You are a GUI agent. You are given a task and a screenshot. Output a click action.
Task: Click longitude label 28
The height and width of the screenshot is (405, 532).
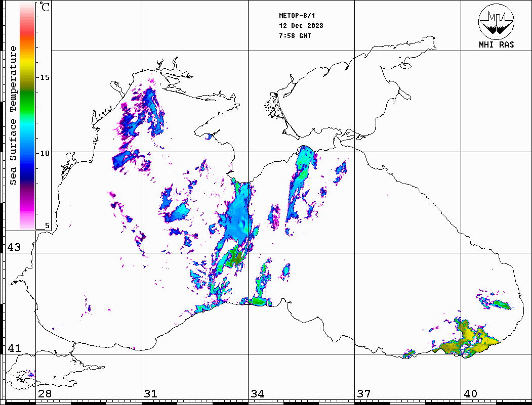[x=45, y=394]
